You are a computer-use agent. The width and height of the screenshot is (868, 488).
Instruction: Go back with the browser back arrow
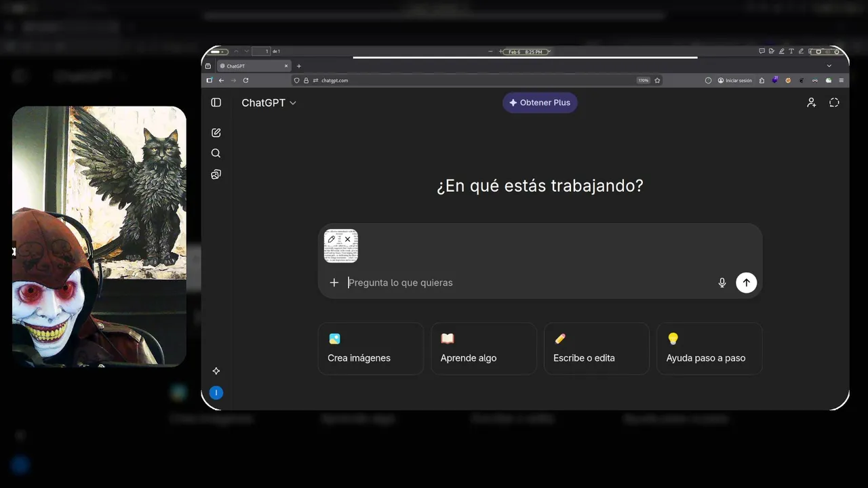pos(221,80)
